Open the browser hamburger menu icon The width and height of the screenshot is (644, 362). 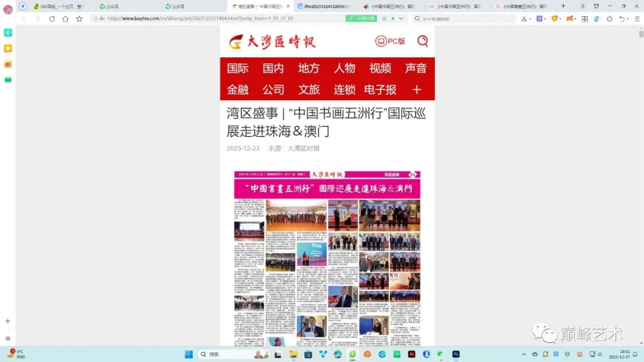pyautogui.click(x=635, y=20)
